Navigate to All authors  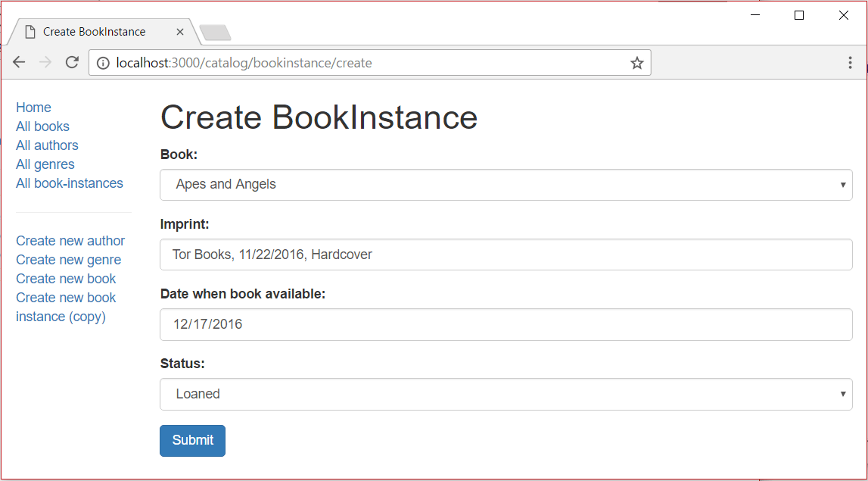point(47,145)
